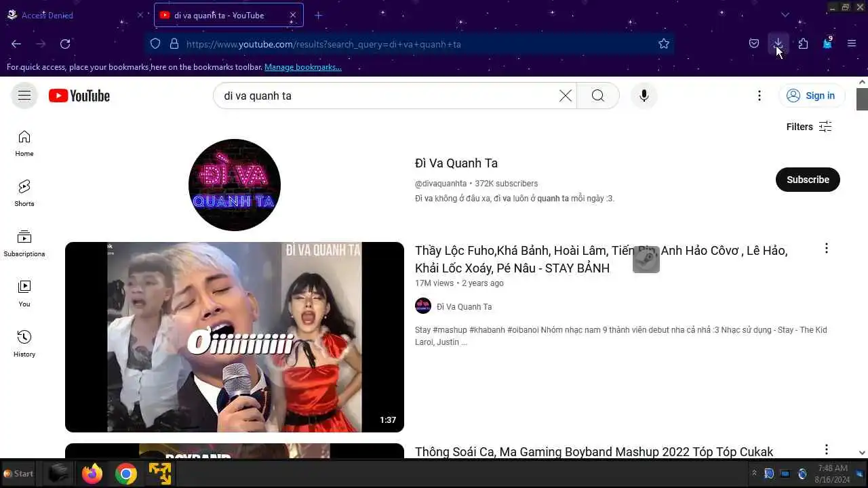Launch Firefox from the taskbar
The height and width of the screenshot is (488, 868).
92,474
